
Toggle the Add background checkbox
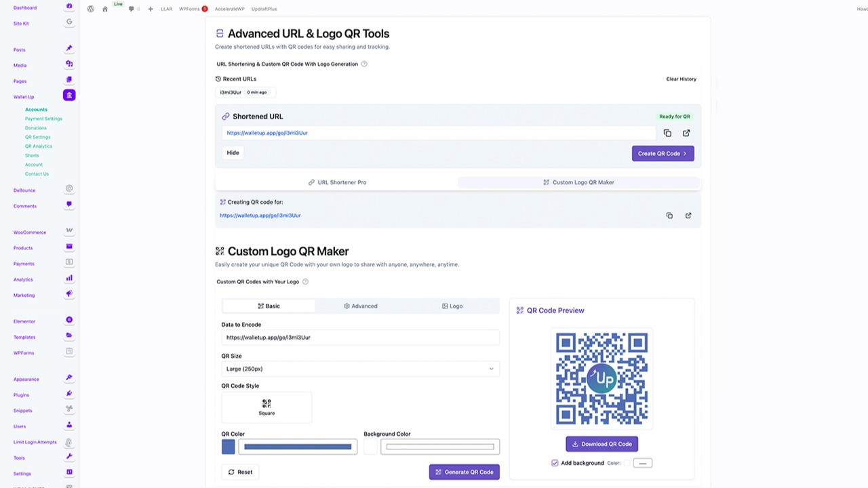point(555,463)
